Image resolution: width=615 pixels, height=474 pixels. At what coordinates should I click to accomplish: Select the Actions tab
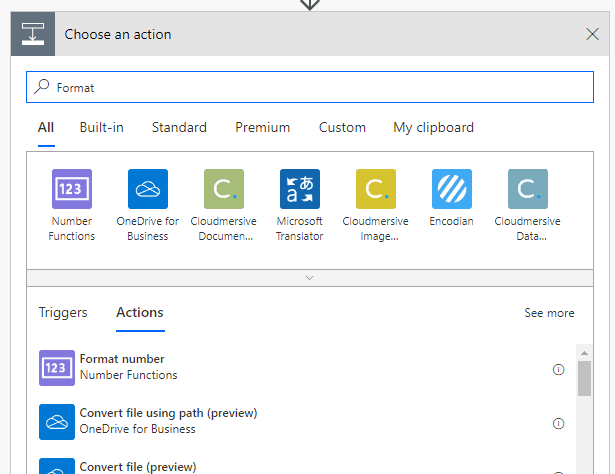pyautogui.click(x=140, y=312)
